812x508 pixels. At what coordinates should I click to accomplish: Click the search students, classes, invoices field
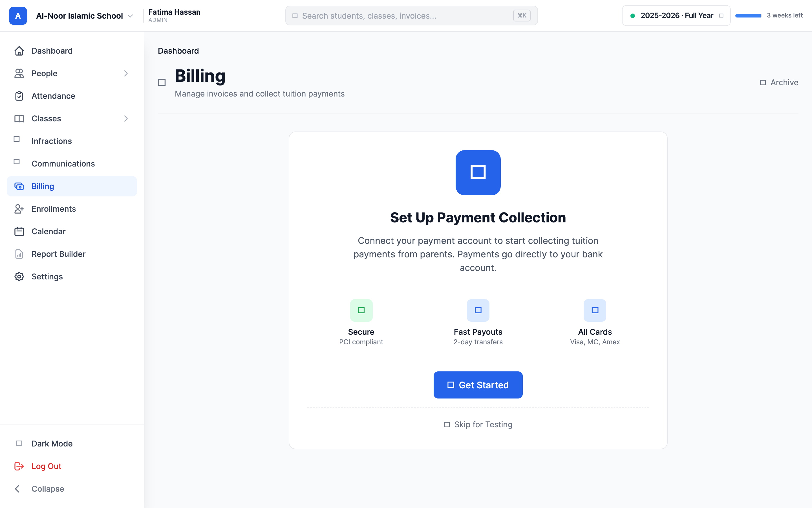411,16
